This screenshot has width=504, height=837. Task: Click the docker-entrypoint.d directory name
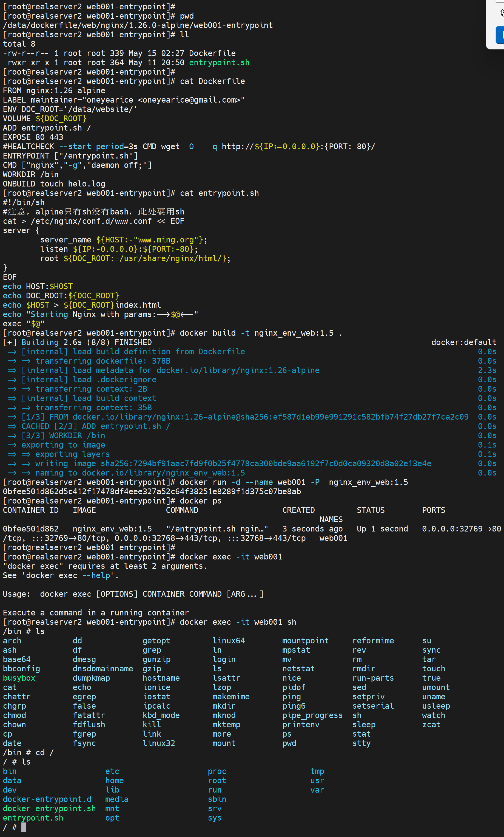click(47, 799)
